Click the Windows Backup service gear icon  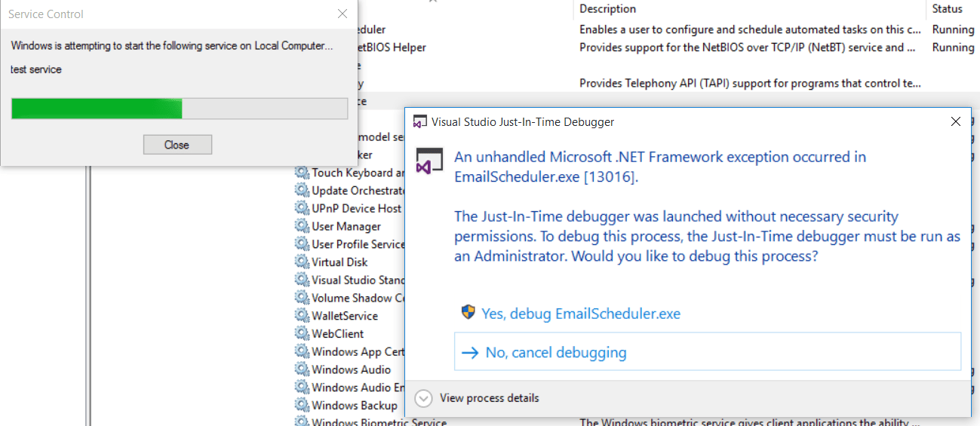303,406
